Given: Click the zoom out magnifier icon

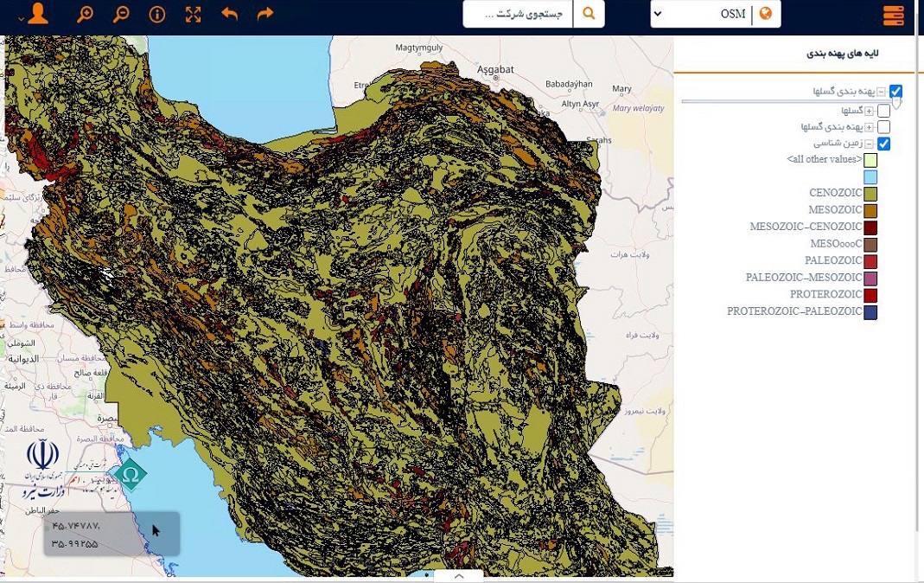Looking at the screenshot, I should tap(121, 14).
